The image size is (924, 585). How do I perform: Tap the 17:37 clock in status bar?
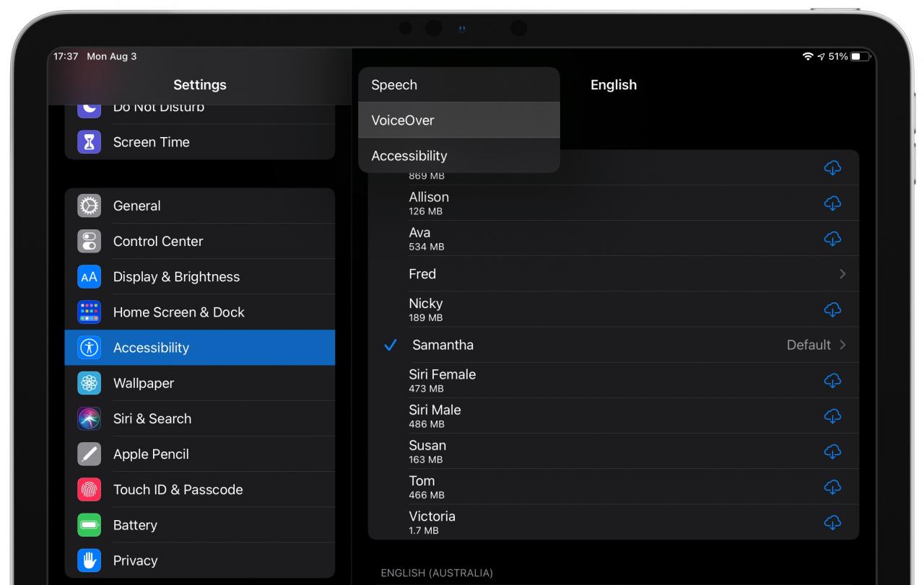(x=66, y=56)
